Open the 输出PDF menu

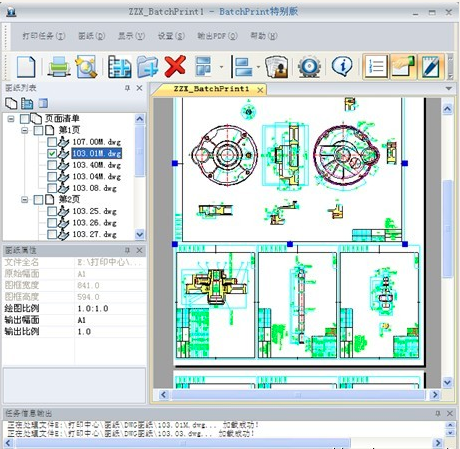(x=217, y=36)
